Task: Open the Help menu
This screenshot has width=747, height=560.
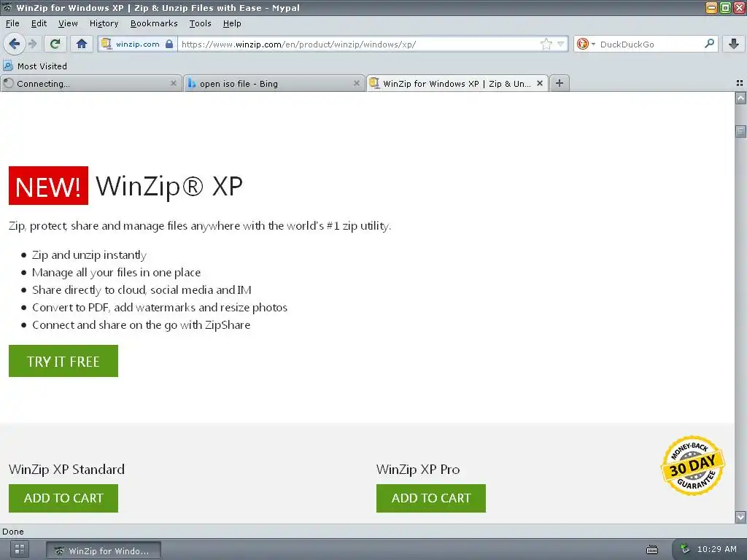Action: (232, 23)
